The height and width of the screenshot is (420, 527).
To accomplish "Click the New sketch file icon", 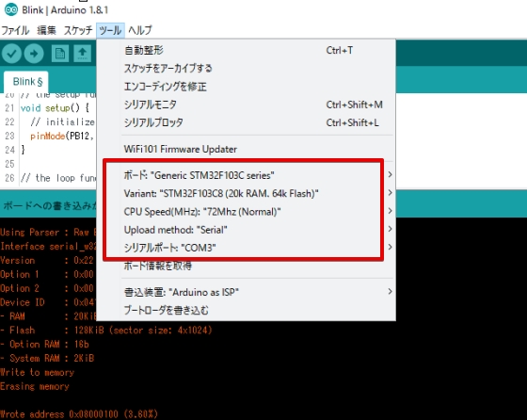I will pyautogui.click(x=60, y=53).
